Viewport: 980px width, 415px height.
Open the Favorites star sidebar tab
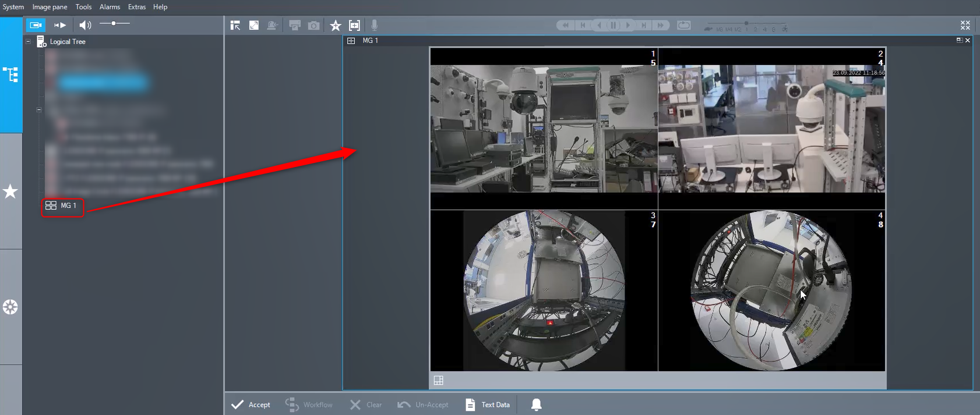pyautogui.click(x=10, y=191)
